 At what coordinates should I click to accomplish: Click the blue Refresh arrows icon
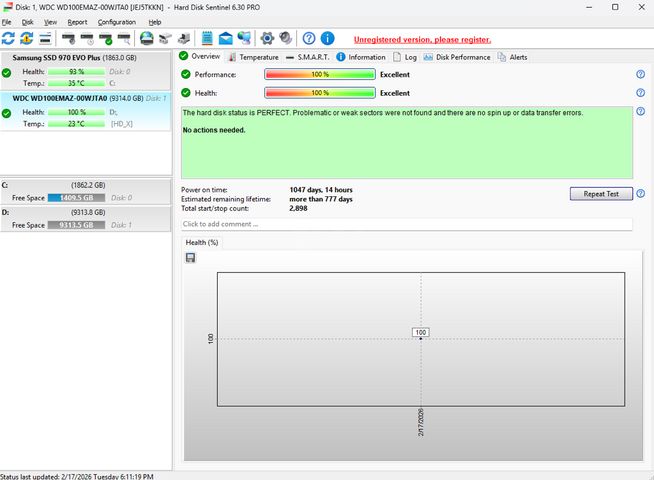[x=8, y=38]
